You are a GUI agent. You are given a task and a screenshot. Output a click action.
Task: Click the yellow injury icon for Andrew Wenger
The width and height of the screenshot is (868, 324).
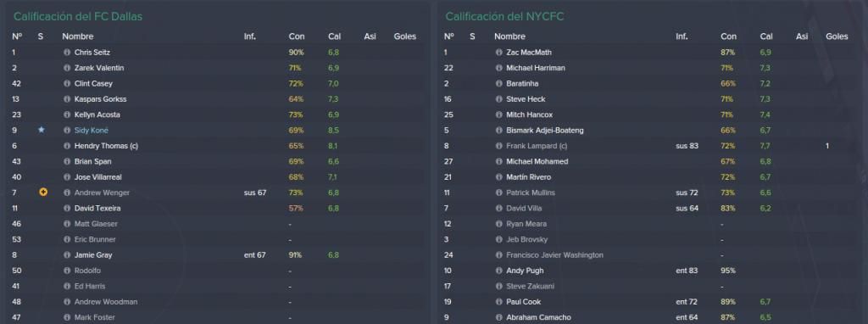tap(42, 193)
